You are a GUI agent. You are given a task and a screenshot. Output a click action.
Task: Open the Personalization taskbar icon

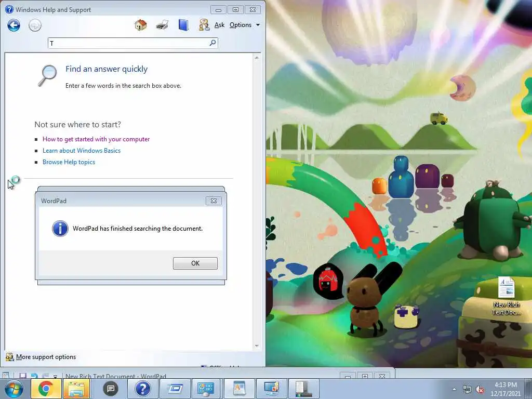tap(271, 389)
